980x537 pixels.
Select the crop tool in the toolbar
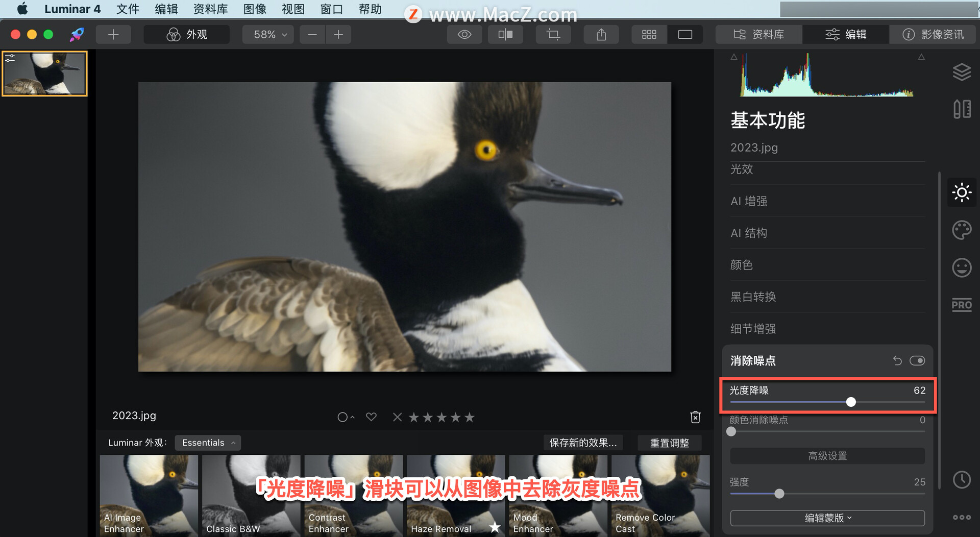[553, 34]
